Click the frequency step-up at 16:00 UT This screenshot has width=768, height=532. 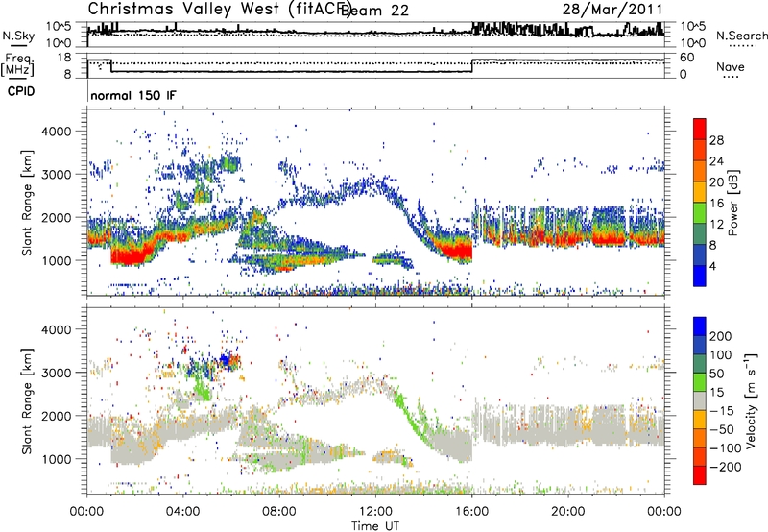[472, 65]
